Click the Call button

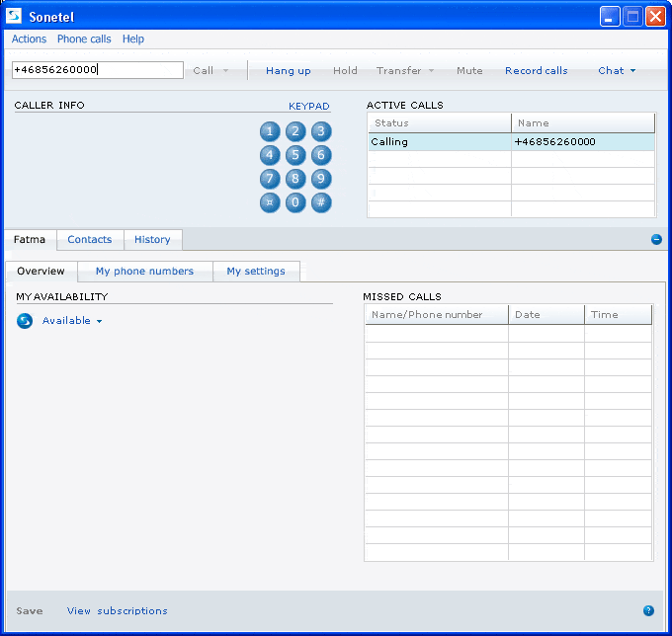[x=204, y=71]
